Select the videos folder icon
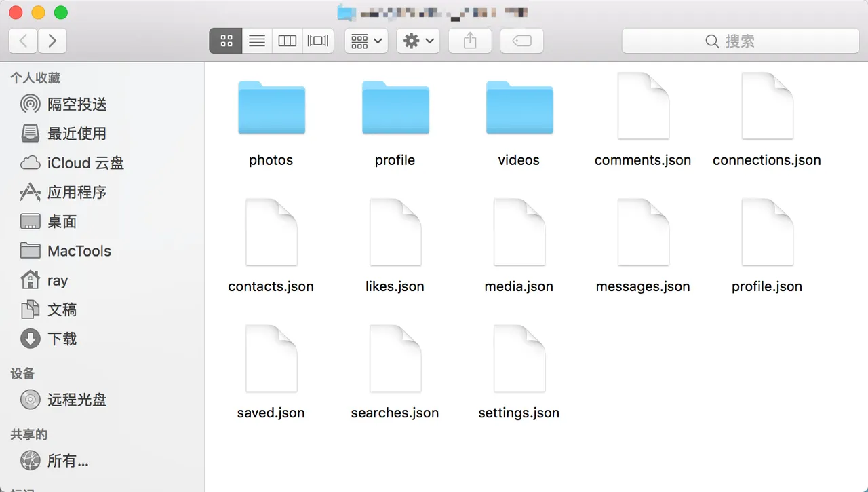This screenshot has height=492, width=868. pos(519,107)
